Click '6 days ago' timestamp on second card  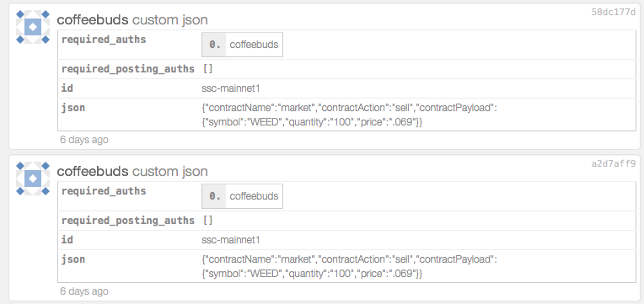(84, 291)
